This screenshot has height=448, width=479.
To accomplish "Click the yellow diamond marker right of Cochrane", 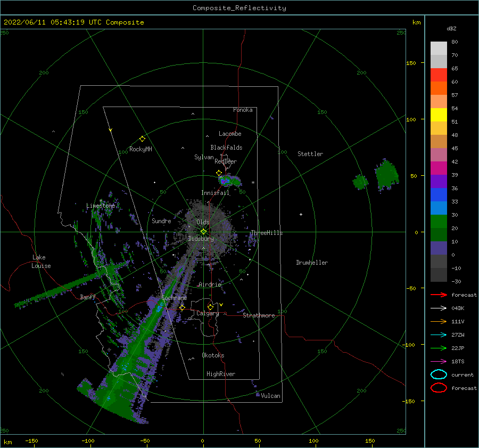I will coord(183,307).
